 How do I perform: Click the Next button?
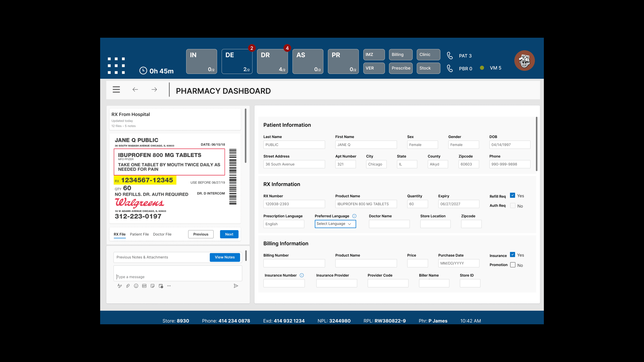[229, 234]
